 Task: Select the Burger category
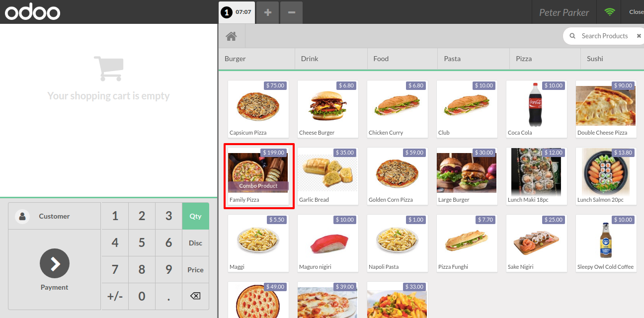[x=236, y=59]
